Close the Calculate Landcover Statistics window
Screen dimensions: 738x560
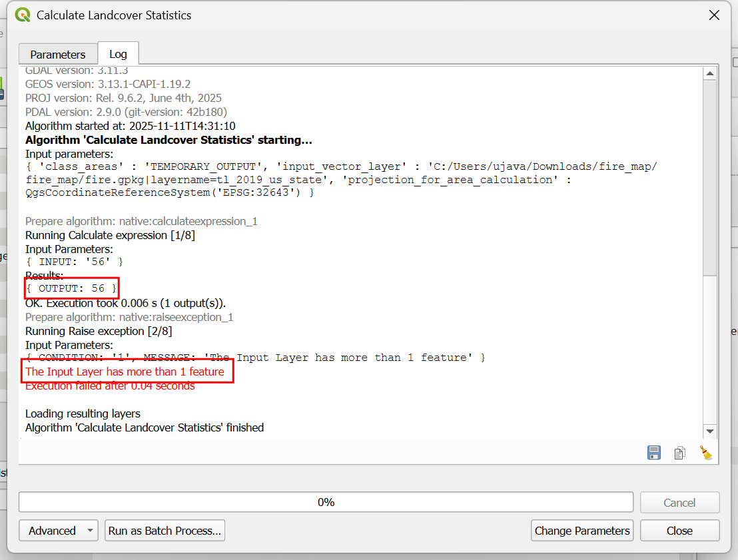point(714,15)
